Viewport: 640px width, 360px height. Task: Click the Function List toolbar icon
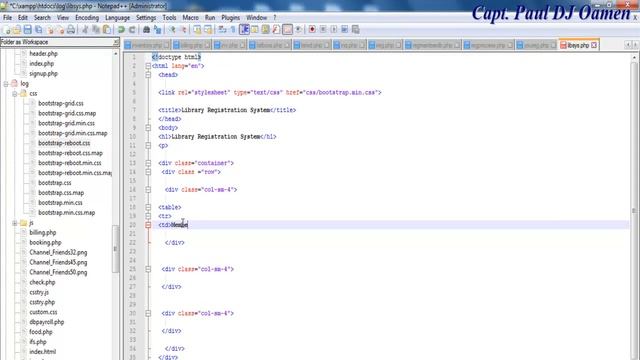point(276,29)
